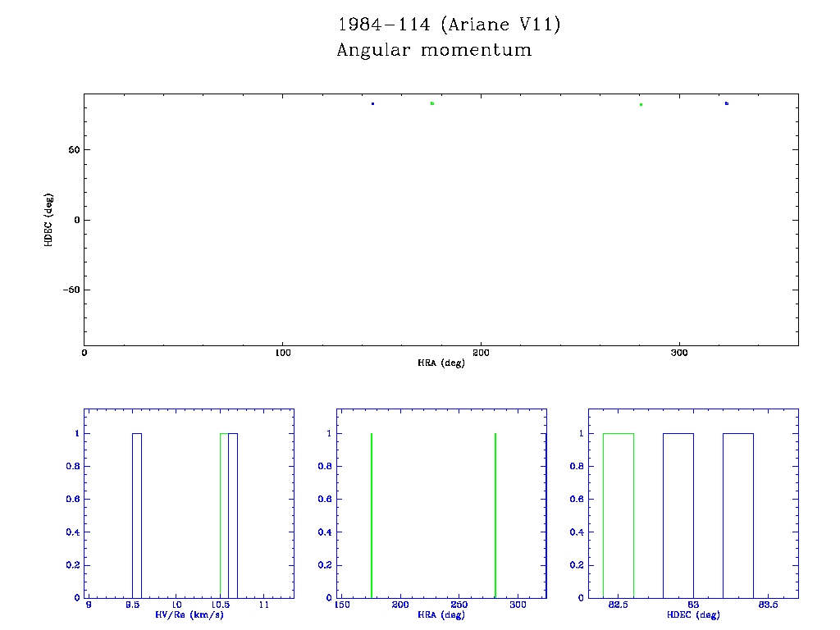This screenshot has height=630, width=840.
Task: Click the '-50' tick label on top plot
Action: (71, 290)
